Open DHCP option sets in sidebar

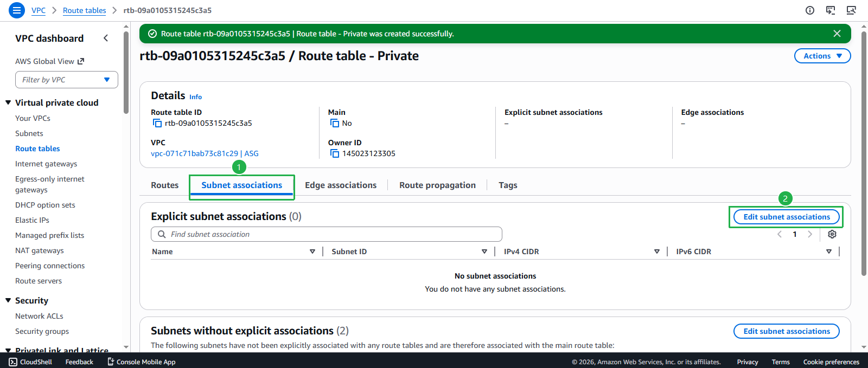coord(45,205)
